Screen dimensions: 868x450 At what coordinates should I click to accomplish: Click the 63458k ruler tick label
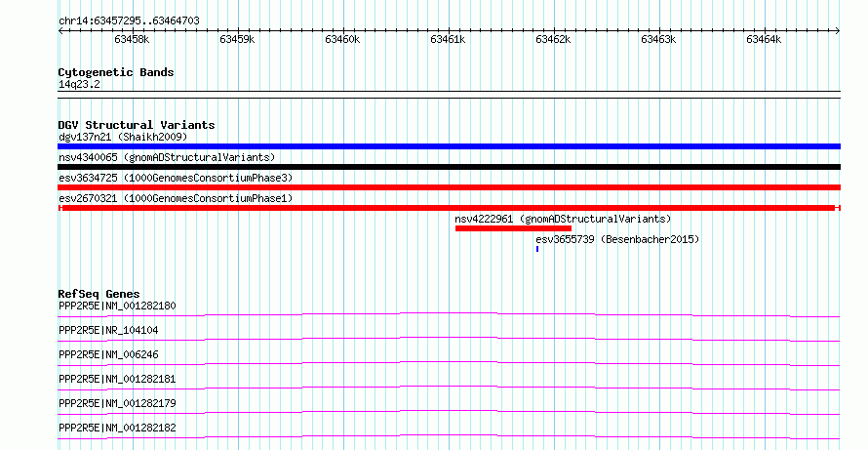[x=132, y=39]
